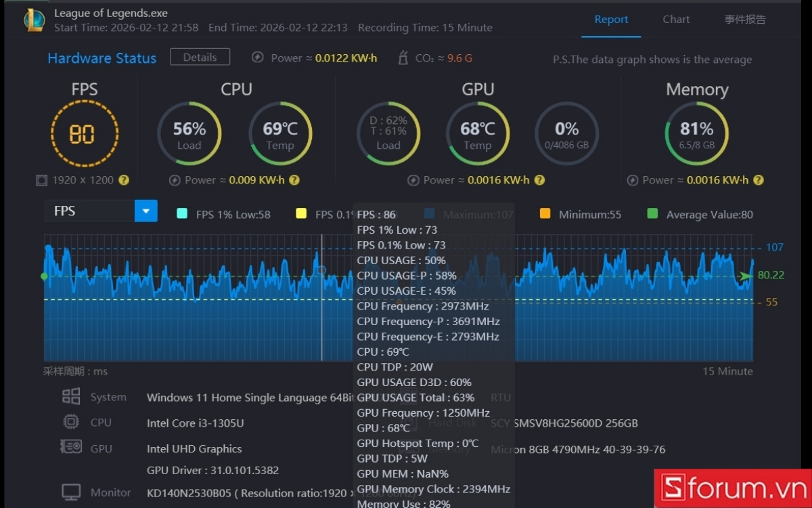Viewport: 812px width, 508px height.
Task: Click the Details button
Action: (200, 57)
